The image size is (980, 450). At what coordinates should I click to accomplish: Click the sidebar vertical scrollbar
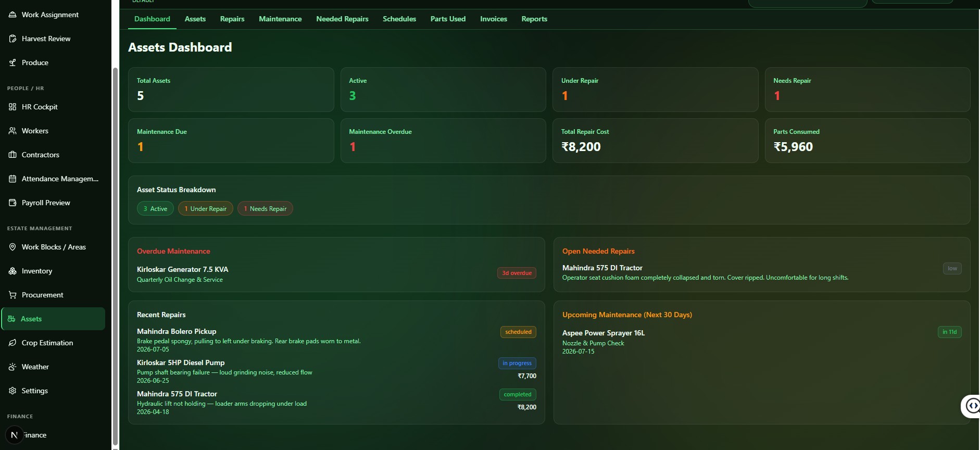coord(116,255)
